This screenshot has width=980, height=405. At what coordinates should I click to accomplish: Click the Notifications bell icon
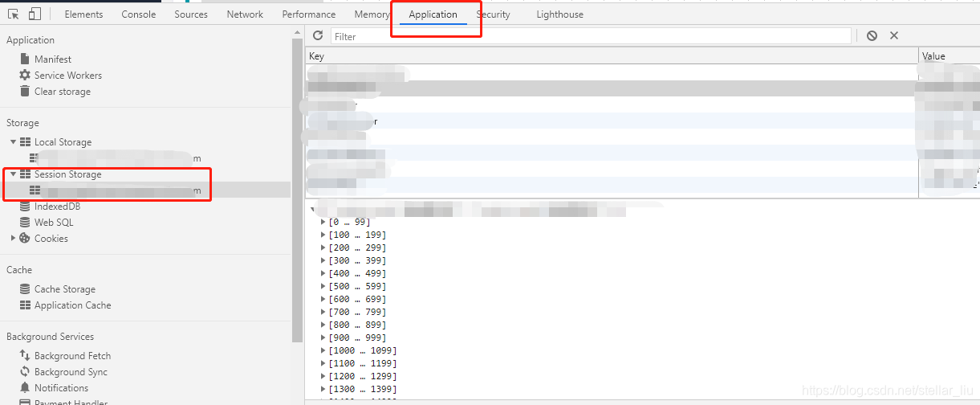click(25, 388)
